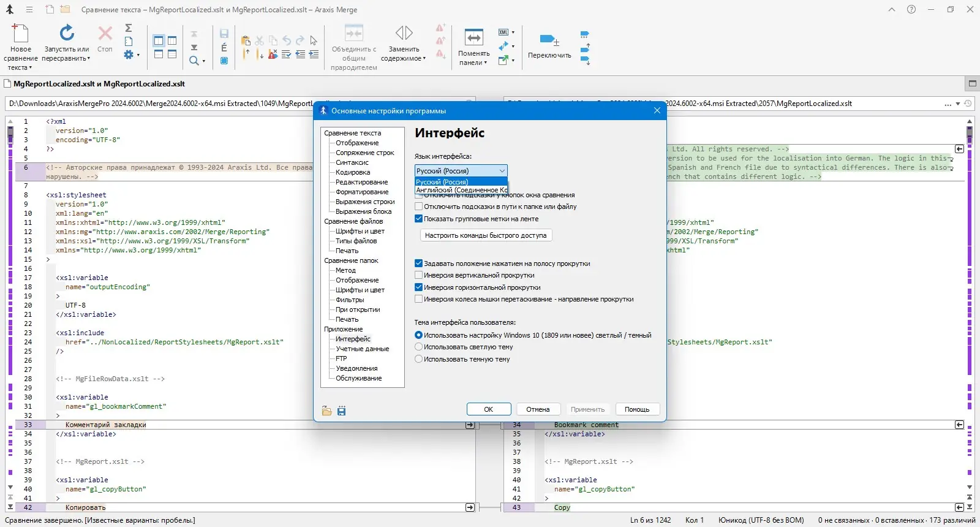
Task: Click the Switch (Переключить) toolbar icon
Action: (x=549, y=41)
